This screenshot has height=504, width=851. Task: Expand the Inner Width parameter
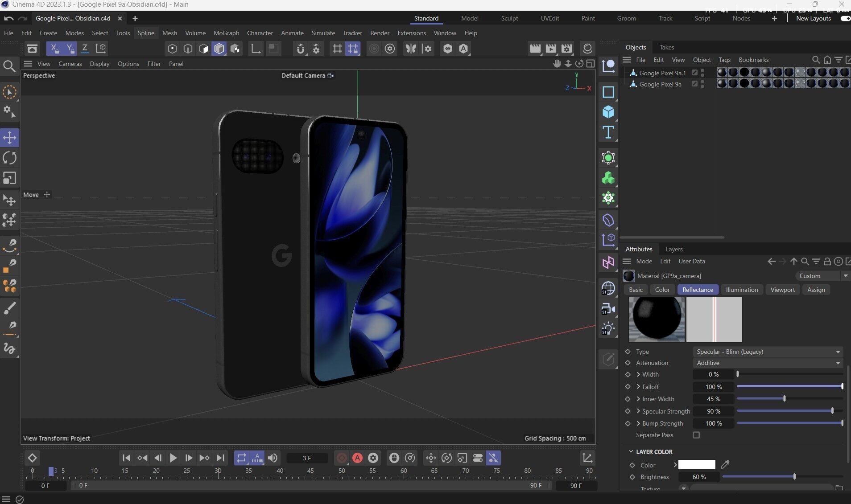(x=638, y=399)
